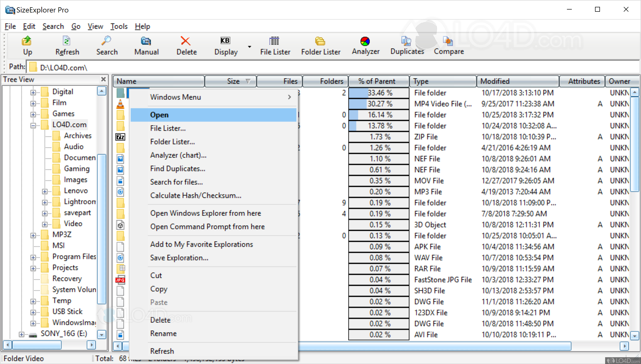Click FastStone JPG File type cell
The height and width of the screenshot is (364, 641).
coord(443,280)
